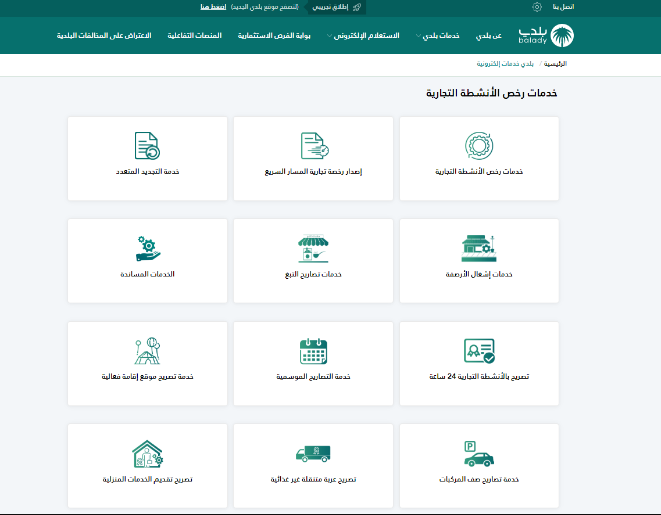Click the خدمات تصاريح البيع kiosk icon

[313, 249]
